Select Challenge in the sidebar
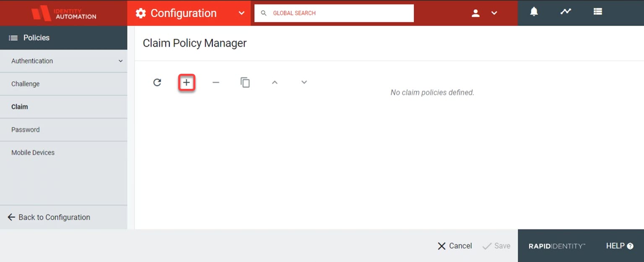This screenshot has width=644, height=262. pos(26,84)
